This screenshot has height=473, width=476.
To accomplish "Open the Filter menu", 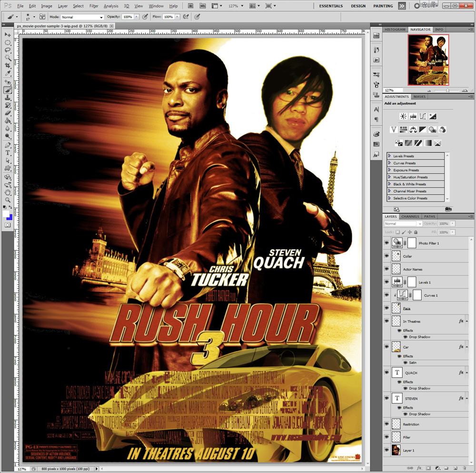I will pyautogui.click(x=94, y=6).
